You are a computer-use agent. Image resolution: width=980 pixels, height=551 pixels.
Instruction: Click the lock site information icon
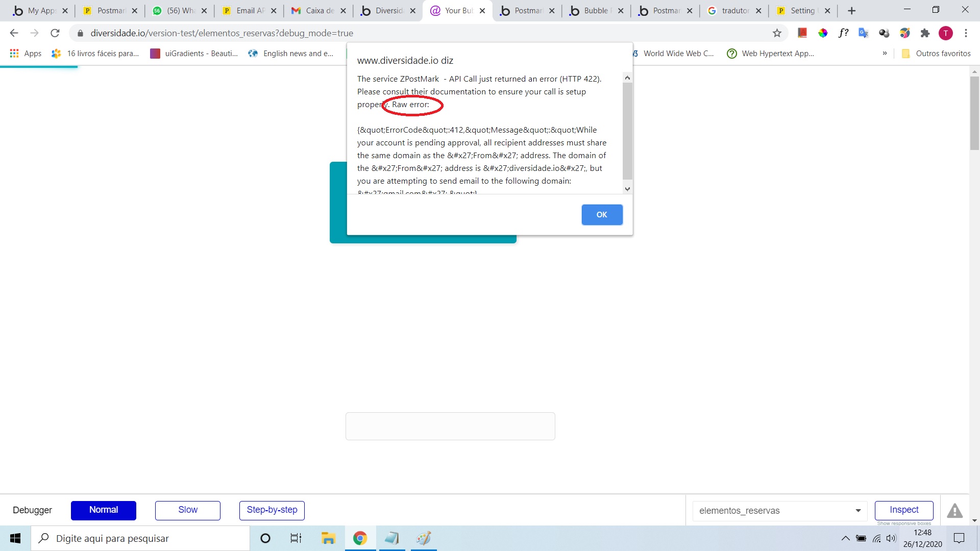80,33
